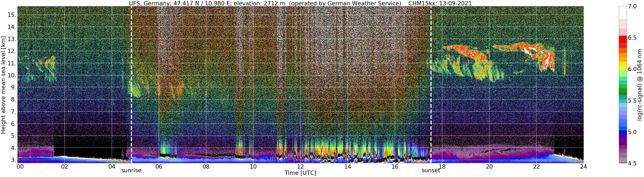
Task: Click the dashed sunrise vertical marker line
Action: click(131, 85)
